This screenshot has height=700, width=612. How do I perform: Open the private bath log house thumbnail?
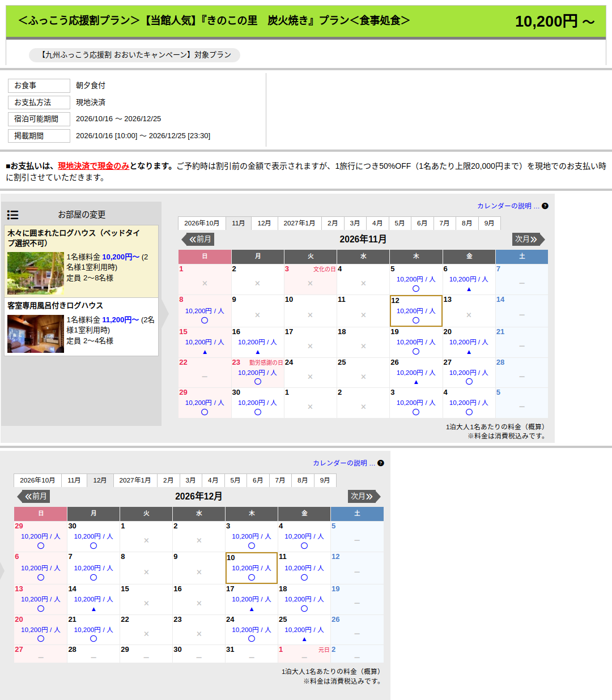[x=36, y=334]
